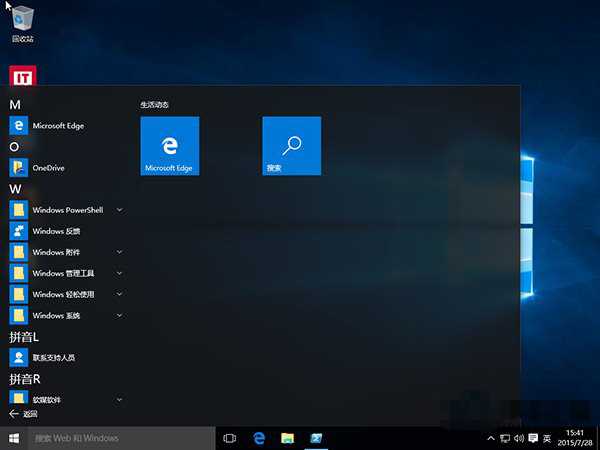The height and width of the screenshot is (450, 600).
Task: Click the 生活动态 tile group title
Action: point(154,104)
